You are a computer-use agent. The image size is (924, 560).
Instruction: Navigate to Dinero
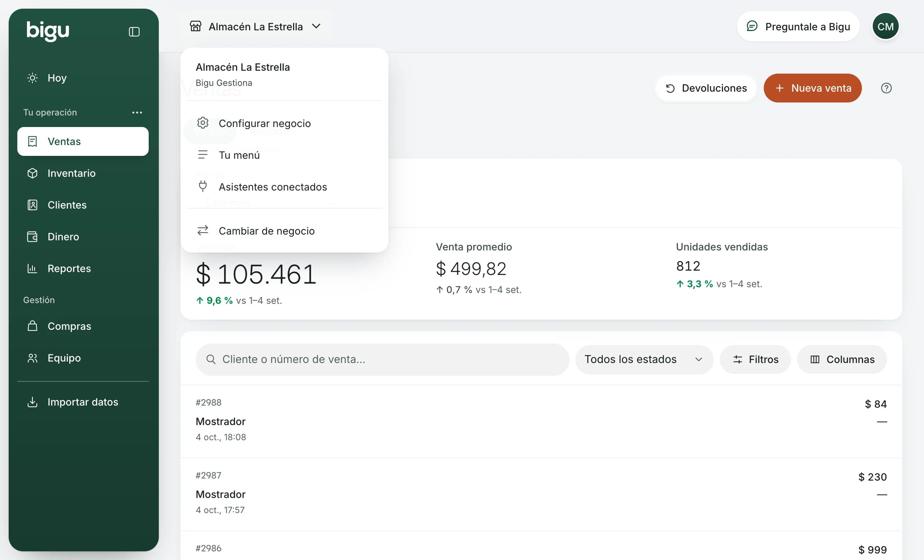click(83, 236)
